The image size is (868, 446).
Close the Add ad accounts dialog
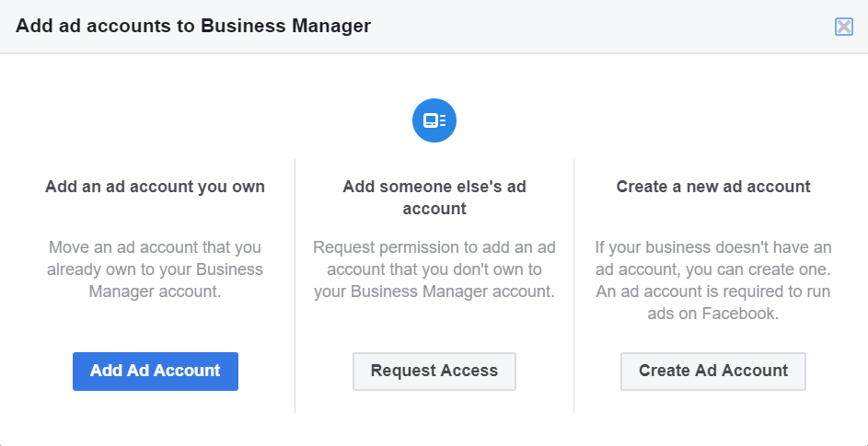(843, 27)
